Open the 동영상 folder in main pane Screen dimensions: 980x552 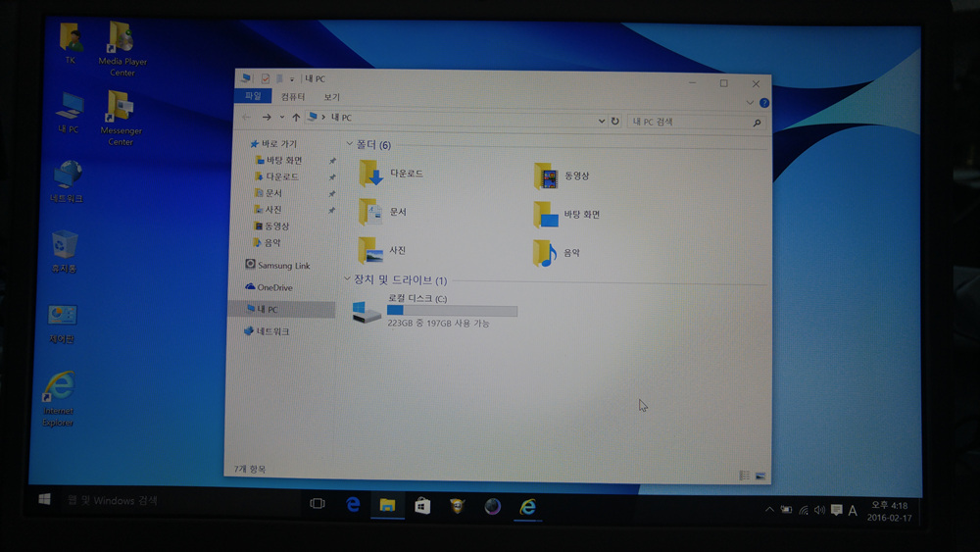point(562,176)
